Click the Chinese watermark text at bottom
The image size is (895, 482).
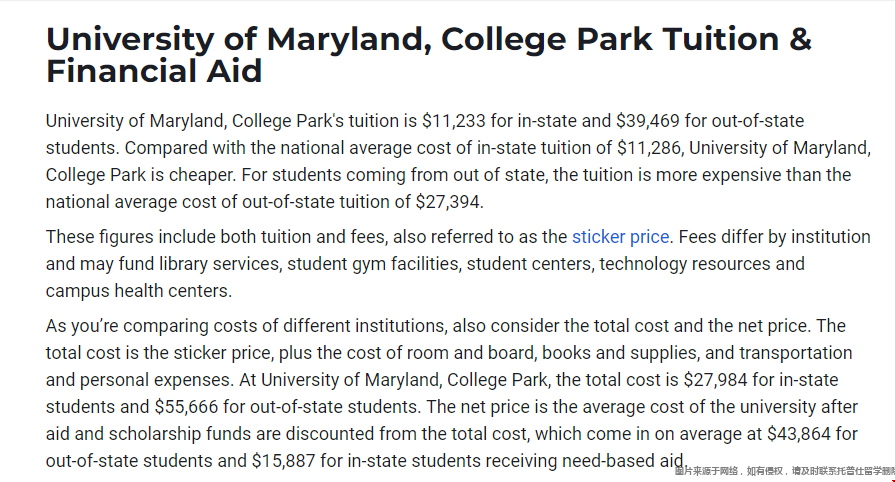click(x=785, y=471)
